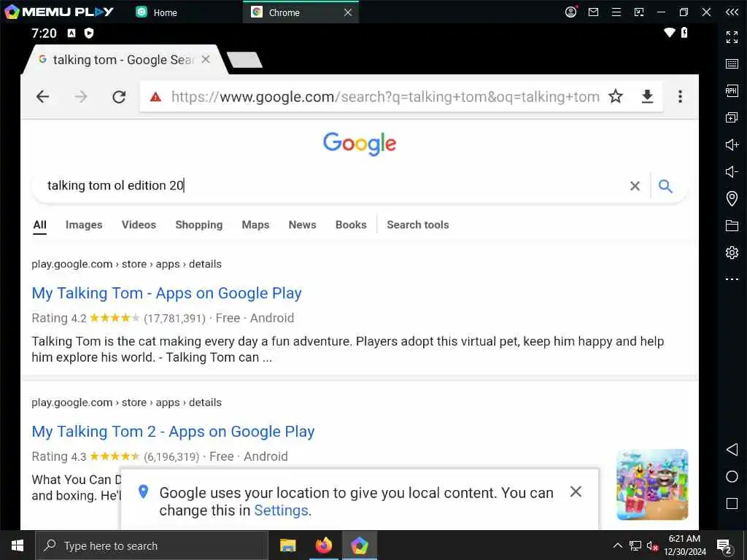
Task: Decrease volume in MEmu sidebar
Action: tap(732, 171)
